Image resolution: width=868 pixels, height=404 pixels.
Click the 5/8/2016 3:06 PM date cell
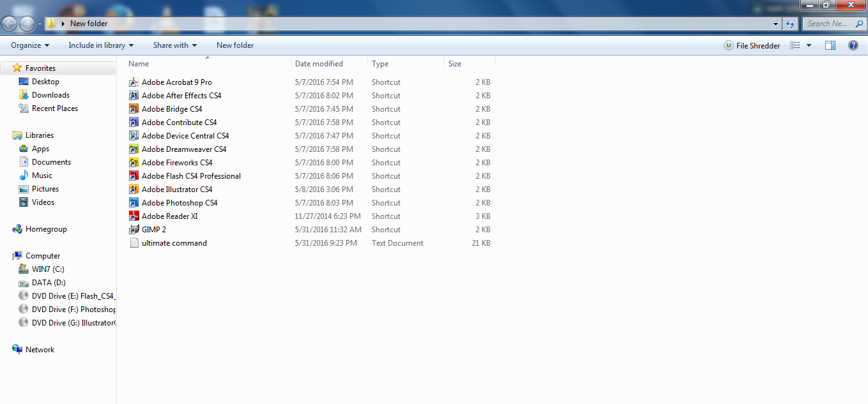coord(324,190)
